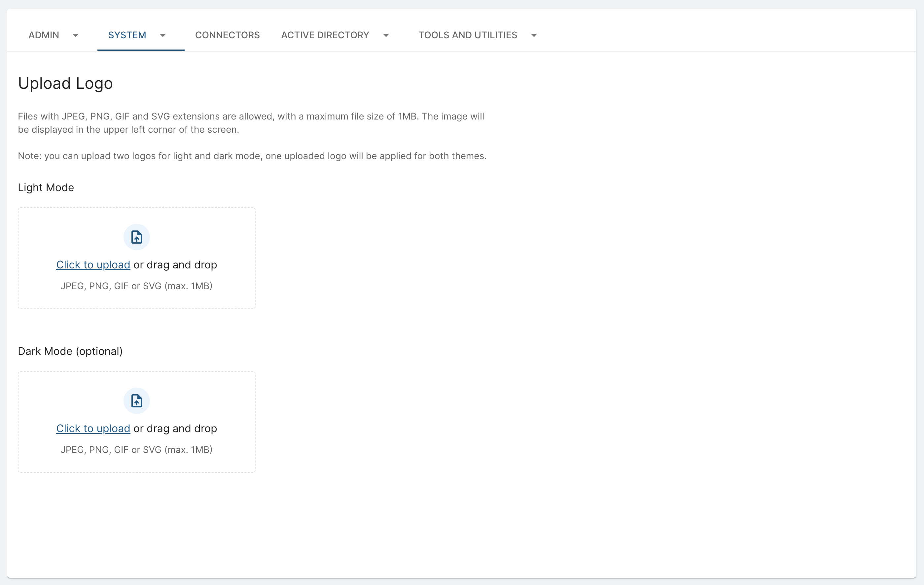Select the SYSTEM tab label

pos(127,35)
